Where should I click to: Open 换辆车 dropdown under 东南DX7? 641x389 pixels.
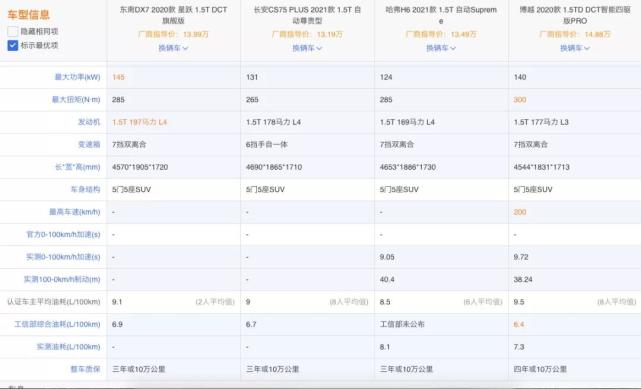pyautogui.click(x=173, y=48)
